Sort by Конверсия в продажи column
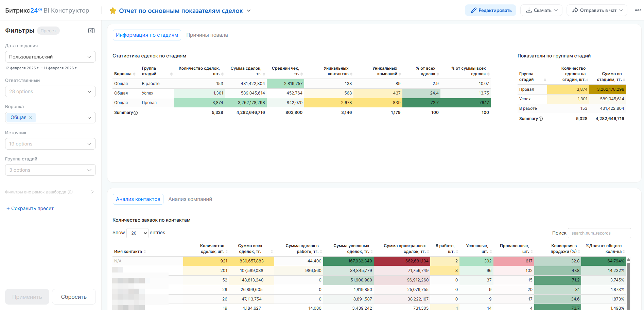This screenshot has width=644, height=310. tap(564, 248)
